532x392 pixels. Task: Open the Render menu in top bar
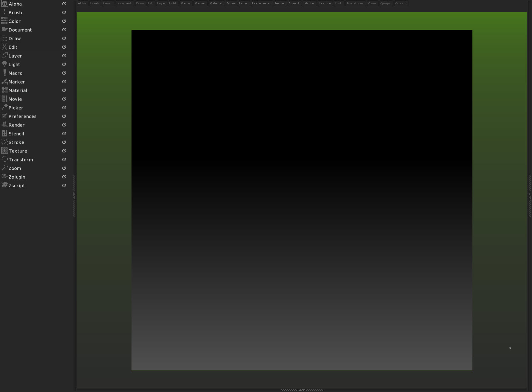[x=280, y=3]
